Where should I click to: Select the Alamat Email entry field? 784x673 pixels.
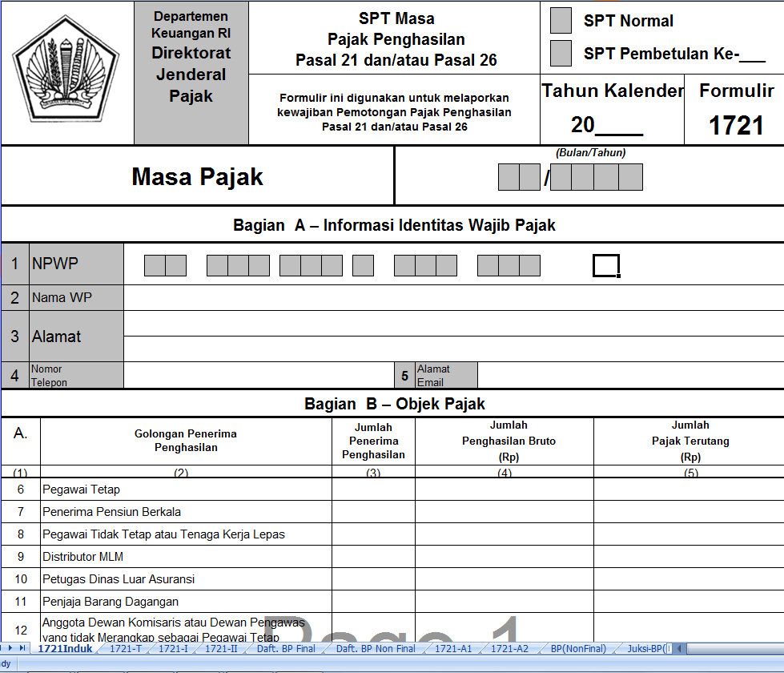(630, 375)
